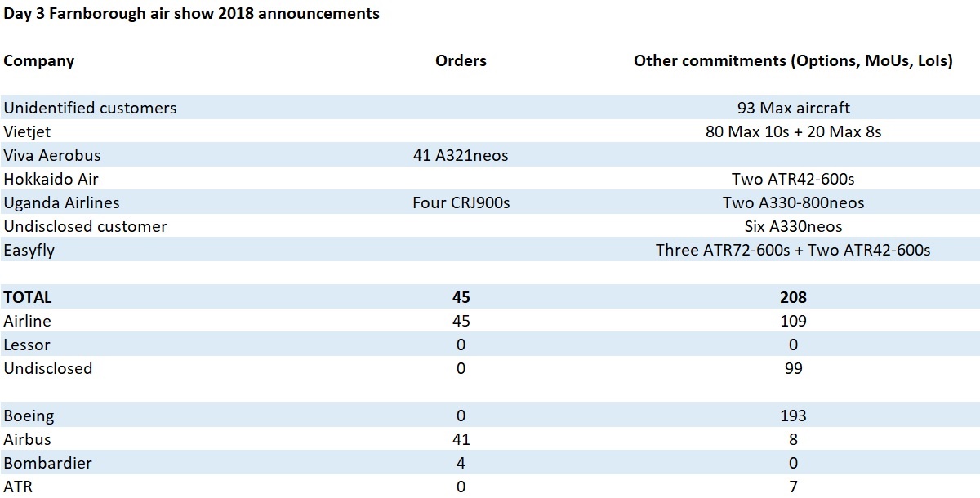Click the "93 Max aircraft" cell
The image size is (980, 498).
pyautogui.click(x=793, y=108)
